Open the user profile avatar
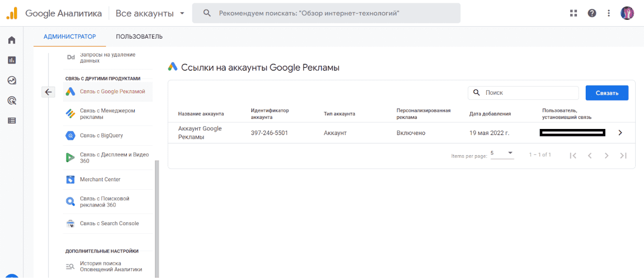The height and width of the screenshot is (278, 644). [x=627, y=13]
